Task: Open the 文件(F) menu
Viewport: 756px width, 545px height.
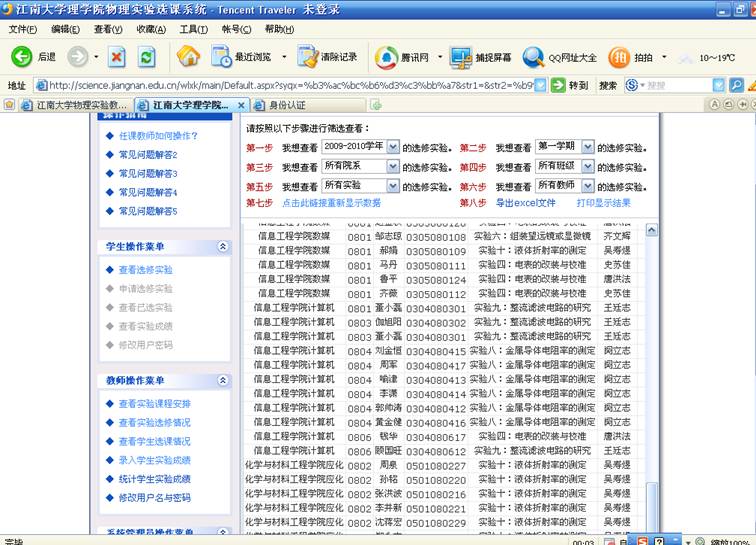Action: [23, 29]
